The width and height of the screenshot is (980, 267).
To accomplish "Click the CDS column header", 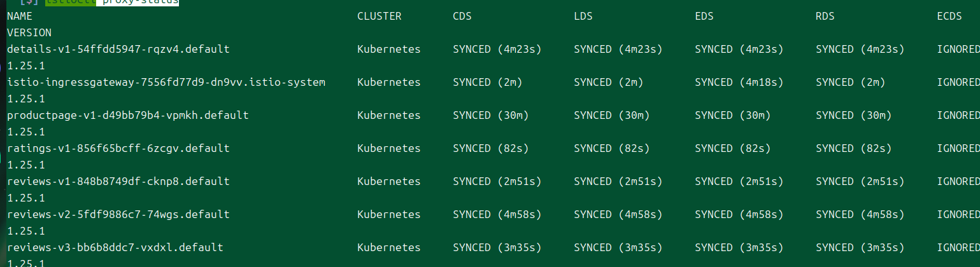I will pos(462,17).
